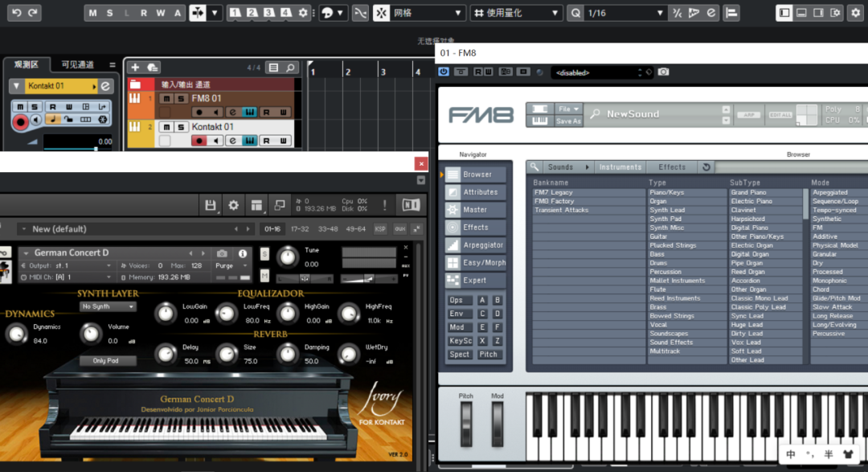Toggle the FM8 plugin power button
Viewport: 868px width, 472px height.
click(x=444, y=72)
